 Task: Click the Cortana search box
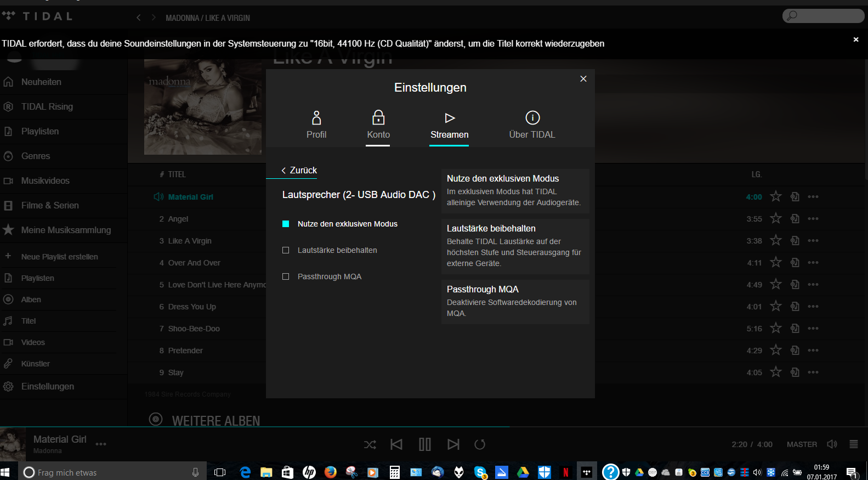[x=114, y=472]
